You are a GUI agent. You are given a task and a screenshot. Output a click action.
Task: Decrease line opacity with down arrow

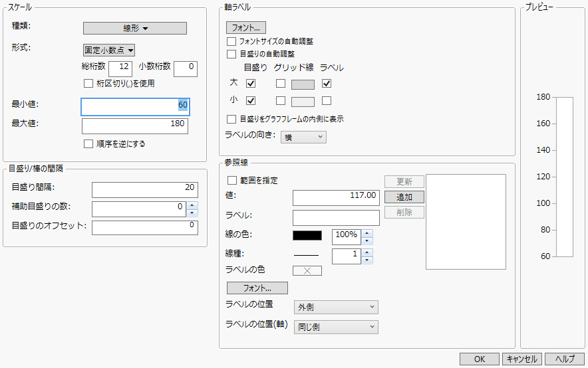(x=367, y=240)
